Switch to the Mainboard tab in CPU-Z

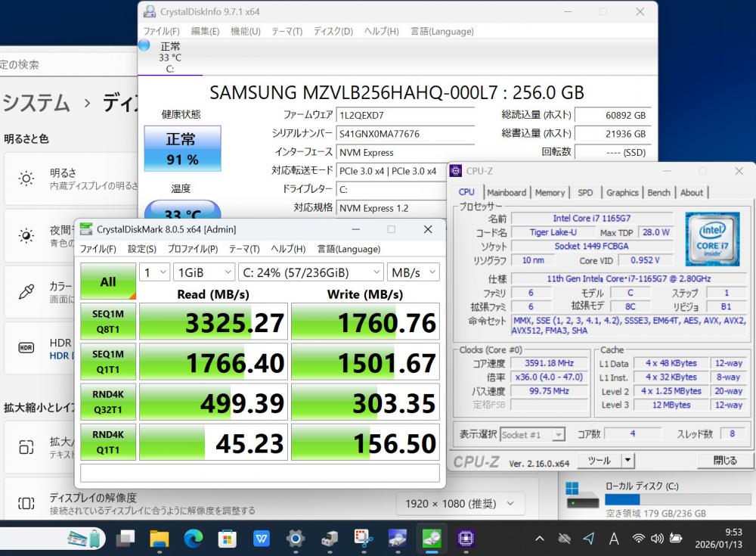coord(506,193)
